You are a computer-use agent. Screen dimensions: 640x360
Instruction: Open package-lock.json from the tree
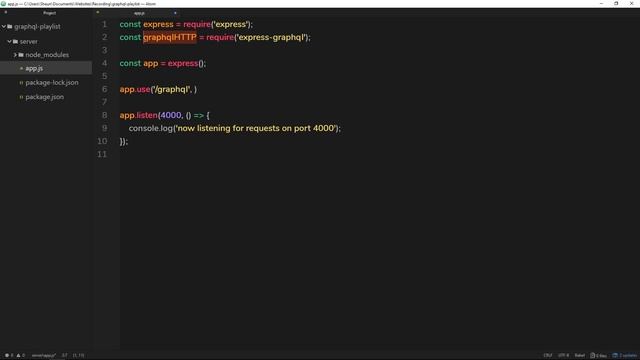tap(52, 82)
